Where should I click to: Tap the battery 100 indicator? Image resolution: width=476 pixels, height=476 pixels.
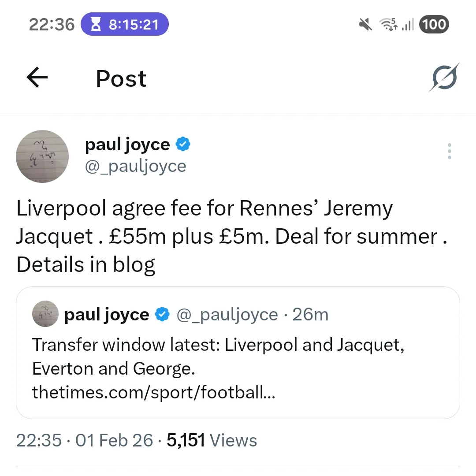[434, 24]
